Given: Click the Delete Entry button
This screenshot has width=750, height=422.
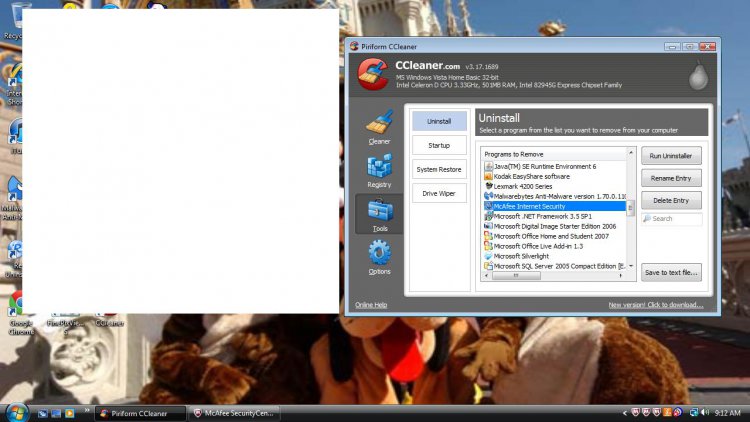Looking at the screenshot, I should click(671, 200).
